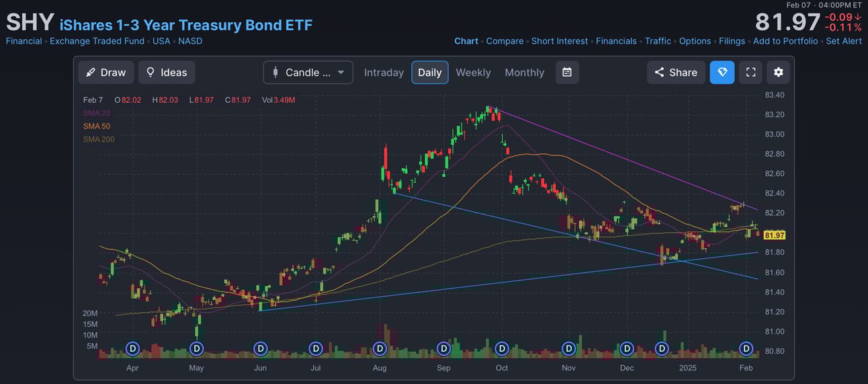Click the dividend marker at Oct

[502, 348]
